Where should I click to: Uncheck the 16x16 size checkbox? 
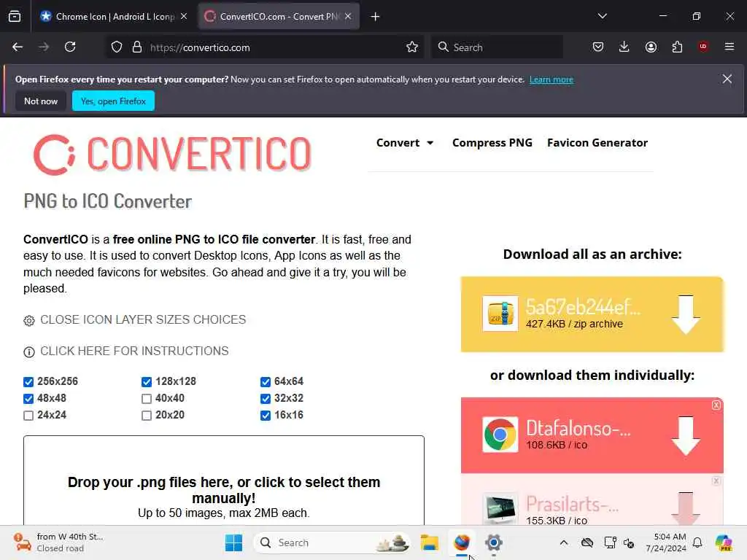pyautogui.click(x=266, y=416)
